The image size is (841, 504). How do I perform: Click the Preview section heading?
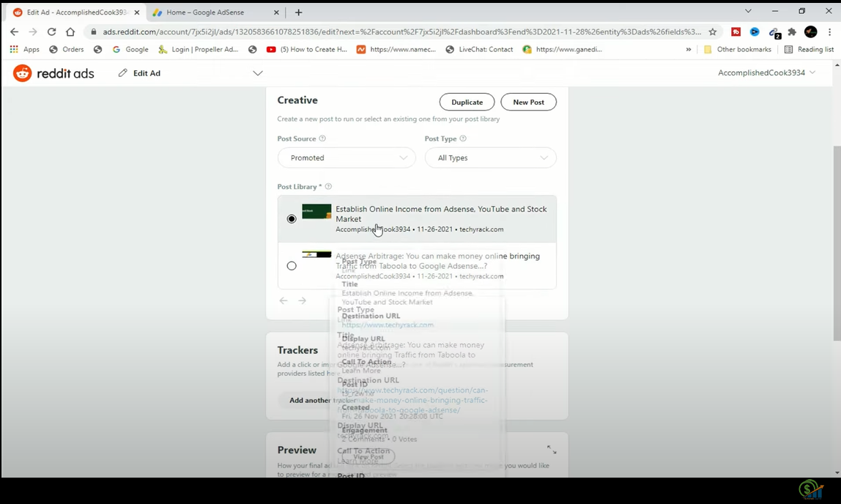click(297, 450)
